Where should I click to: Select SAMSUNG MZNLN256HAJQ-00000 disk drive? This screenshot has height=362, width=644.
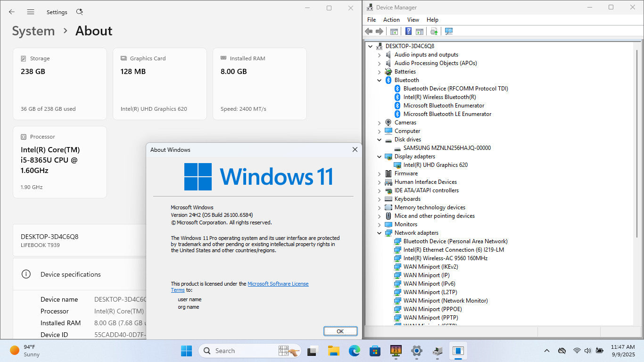447,148
